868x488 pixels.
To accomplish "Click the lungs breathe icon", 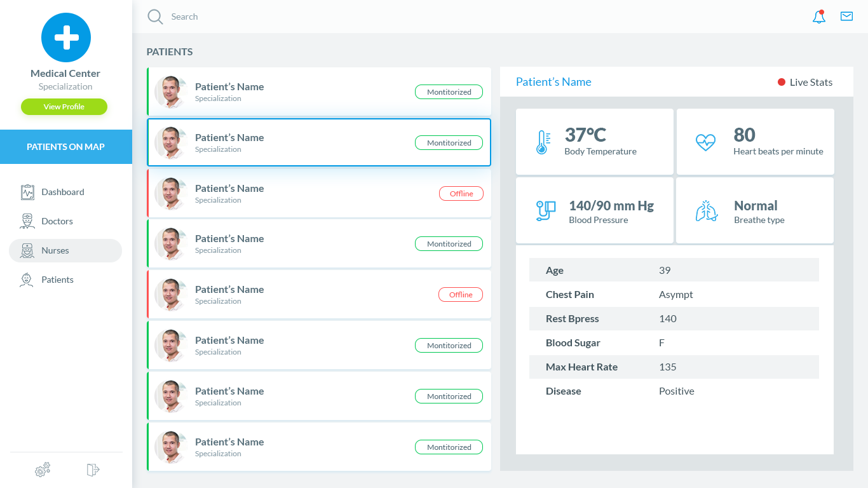I will 706,211.
